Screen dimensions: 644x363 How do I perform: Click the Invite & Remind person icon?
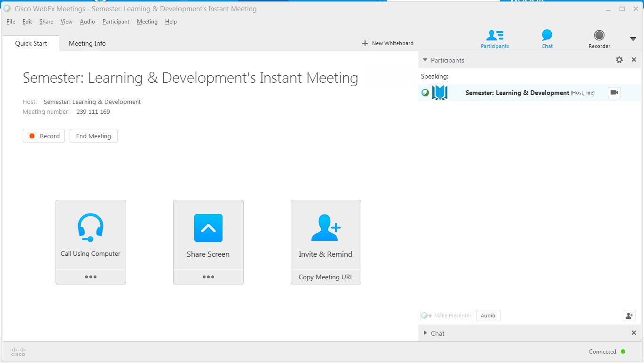[326, 228]
